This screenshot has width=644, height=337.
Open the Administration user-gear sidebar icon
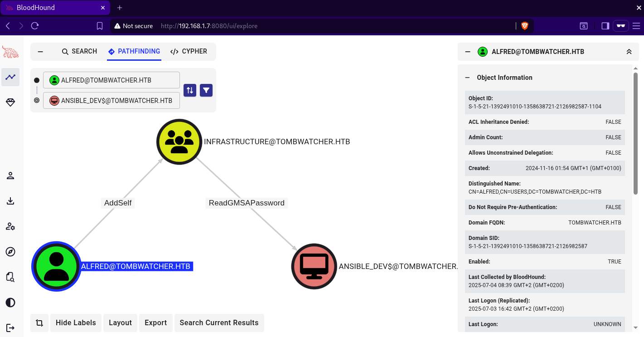click(10, 226)
